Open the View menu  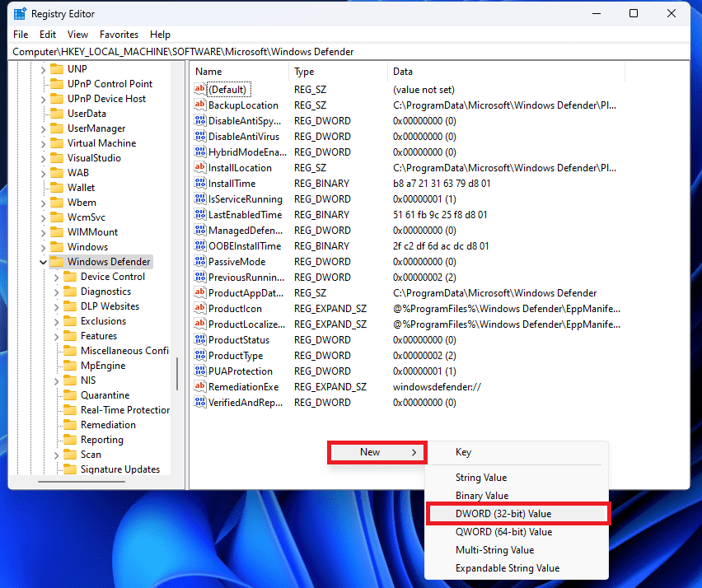pyautogui.click(x=78, y=35)
